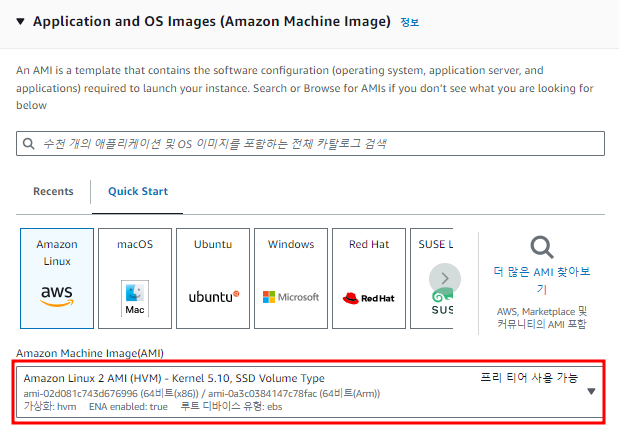Open the 정보 info link
619x433 pixels.
pyautogui.click(x=409, y=22)
